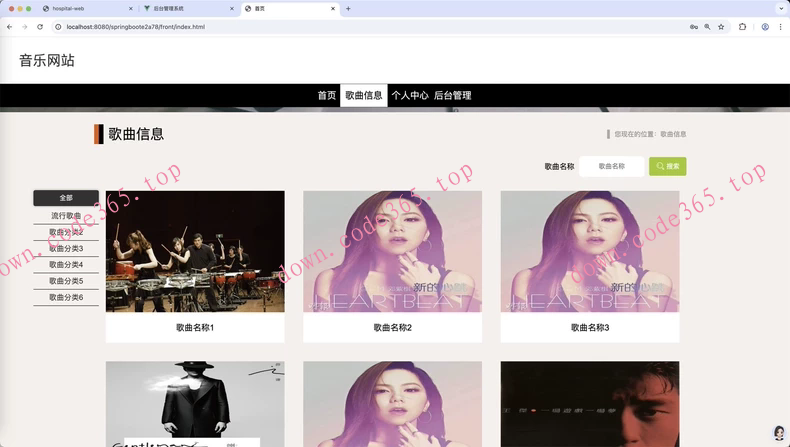This screenshot has width=790, height=447.
Task: Close the 后台管理系统 tab
Action: click(x=232, y=9)
